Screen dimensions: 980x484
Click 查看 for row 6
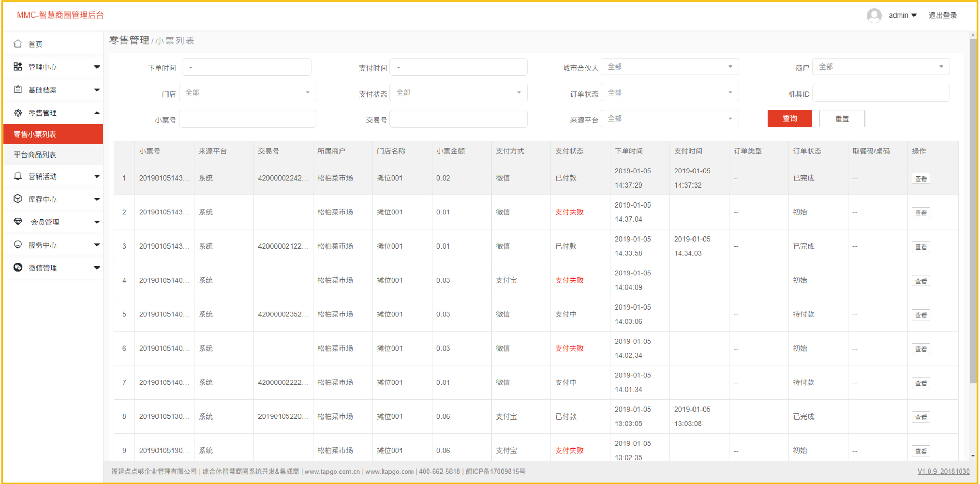click(x=921, y=349)
